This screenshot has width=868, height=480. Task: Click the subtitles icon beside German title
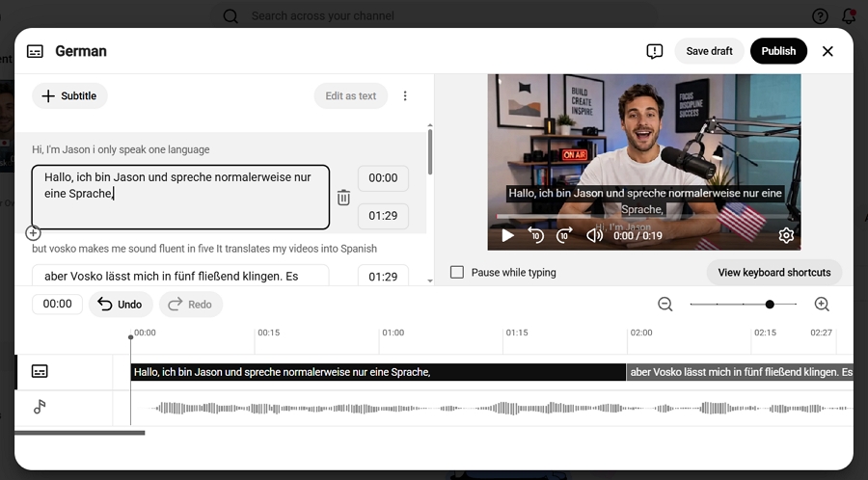(35, 51)
